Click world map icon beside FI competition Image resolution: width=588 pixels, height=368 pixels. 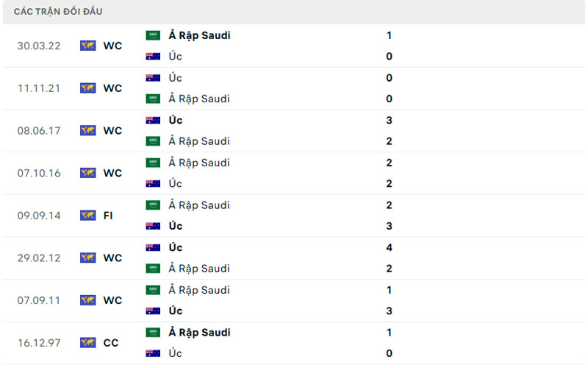pos(88,216)
